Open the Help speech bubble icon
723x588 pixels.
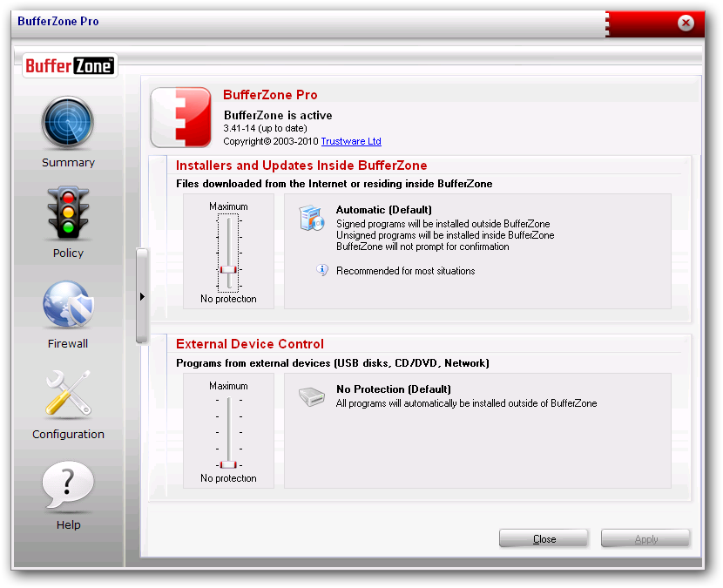pos(68,485)
